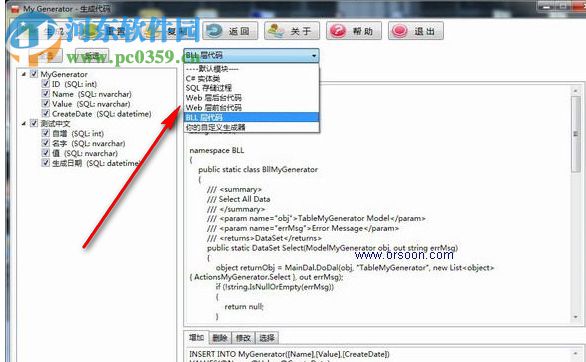Click the '<returns>DataSet</returns>' comment line
Viewport: 586px width, 362px height.
(x=264, y=238)
